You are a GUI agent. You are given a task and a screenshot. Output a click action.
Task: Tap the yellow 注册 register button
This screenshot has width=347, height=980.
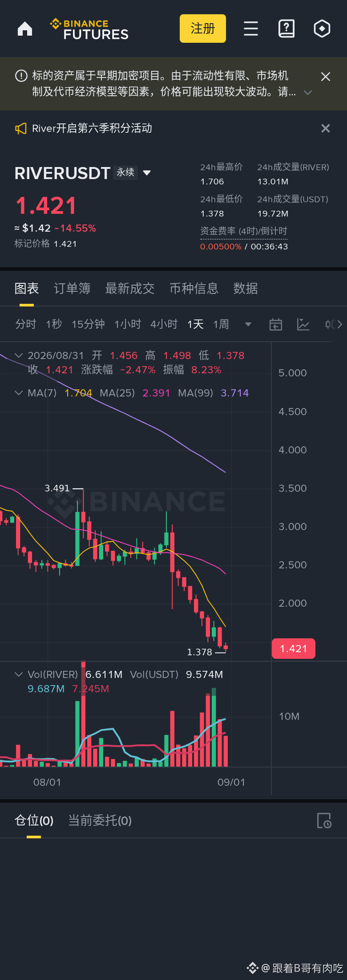coord(203,29)
